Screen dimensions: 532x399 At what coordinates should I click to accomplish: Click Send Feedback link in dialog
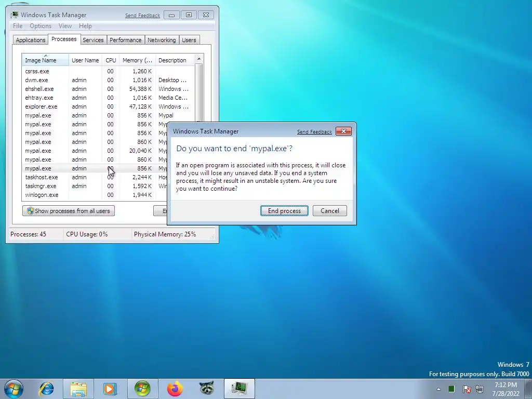[314, 132]
